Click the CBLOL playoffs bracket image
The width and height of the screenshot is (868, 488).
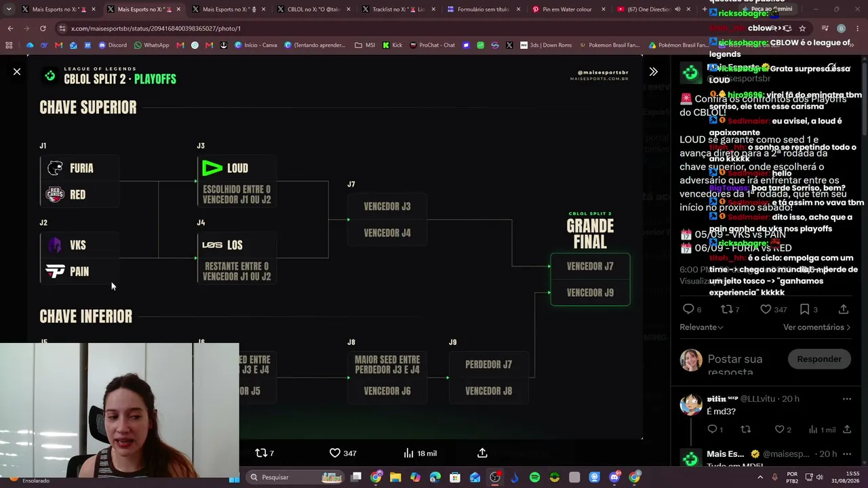tap(335, 247)
